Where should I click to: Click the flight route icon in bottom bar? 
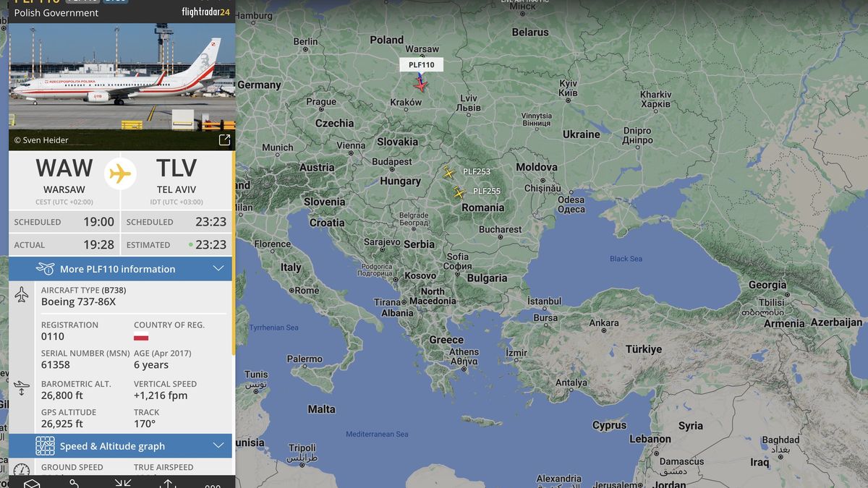coord(75,484)
